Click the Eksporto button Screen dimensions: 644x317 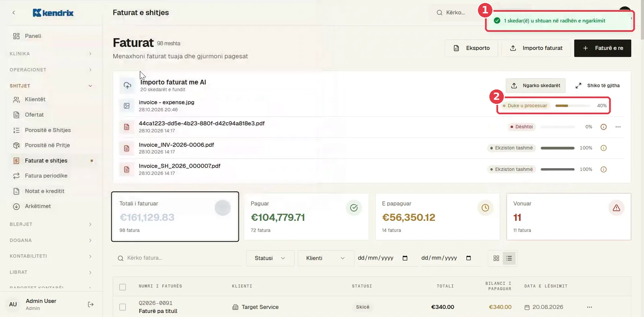click(471, 48)
